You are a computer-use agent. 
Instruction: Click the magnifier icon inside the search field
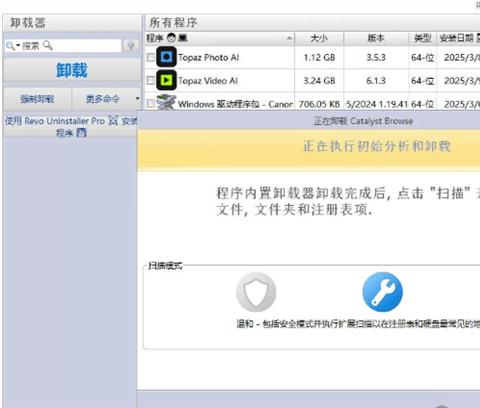(x=48, y=45)
